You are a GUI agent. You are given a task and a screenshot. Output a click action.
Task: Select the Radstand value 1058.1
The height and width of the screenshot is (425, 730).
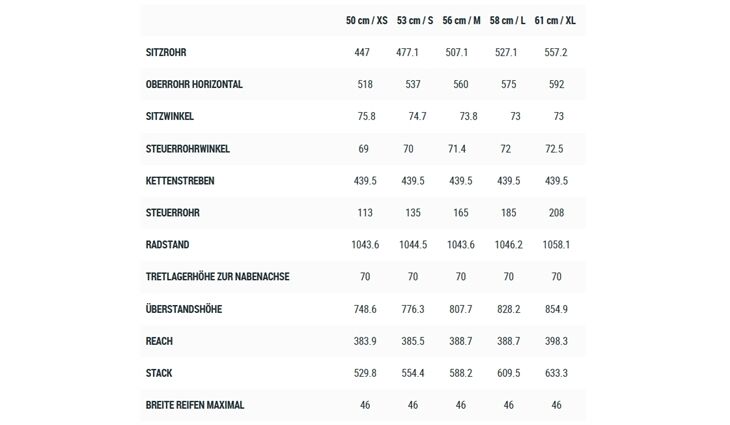556,245
